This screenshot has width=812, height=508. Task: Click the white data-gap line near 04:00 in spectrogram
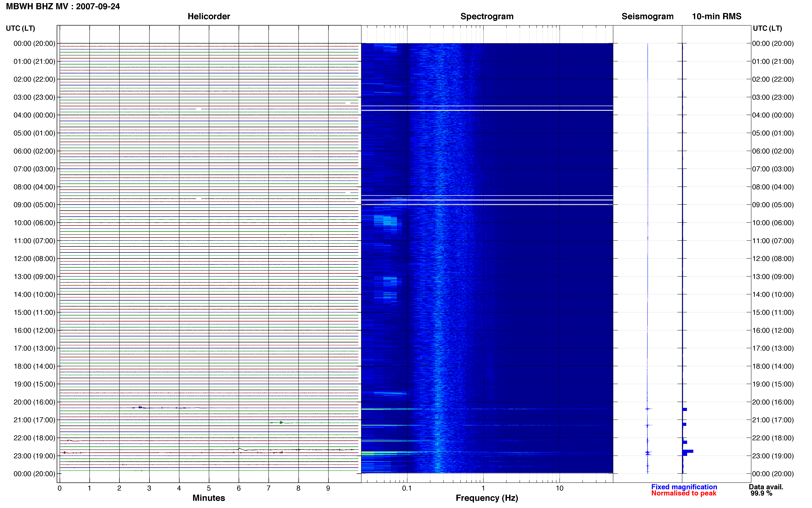coord(487,110)
